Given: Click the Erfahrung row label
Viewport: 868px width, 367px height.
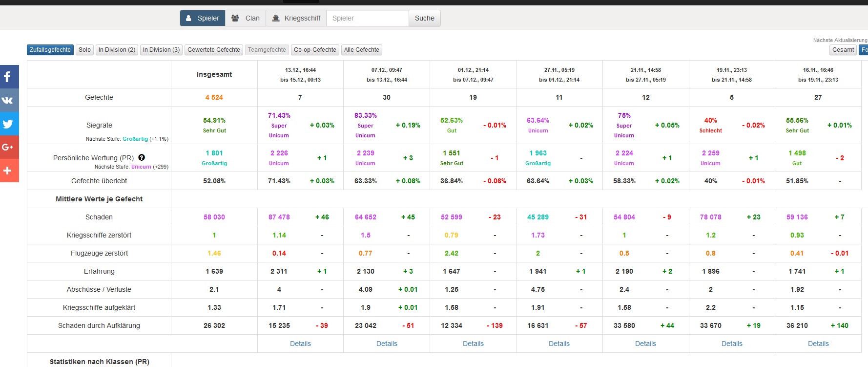Looking at the screenshot, I should pyautogui.click(x=99, y=271).
